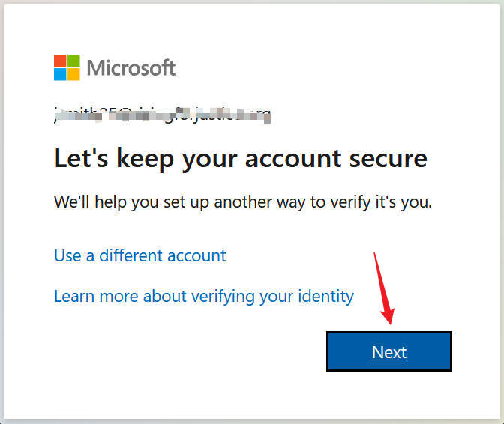
Task: Select the blurred account email address
Action: [x=162, y=115]
